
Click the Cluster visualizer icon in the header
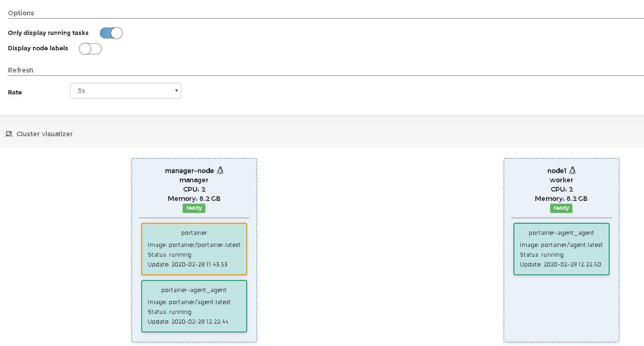8,134
